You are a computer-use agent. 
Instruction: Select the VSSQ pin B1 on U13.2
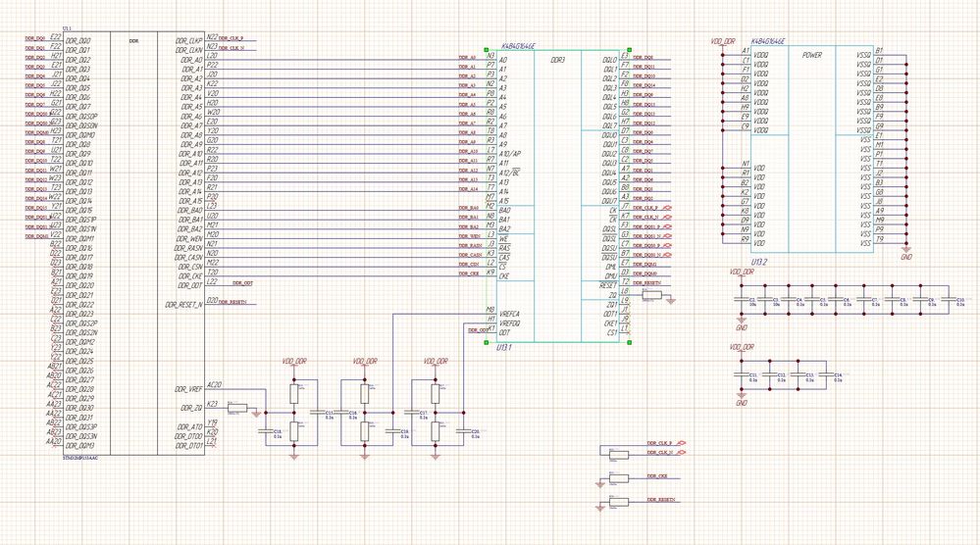point(879,51)
